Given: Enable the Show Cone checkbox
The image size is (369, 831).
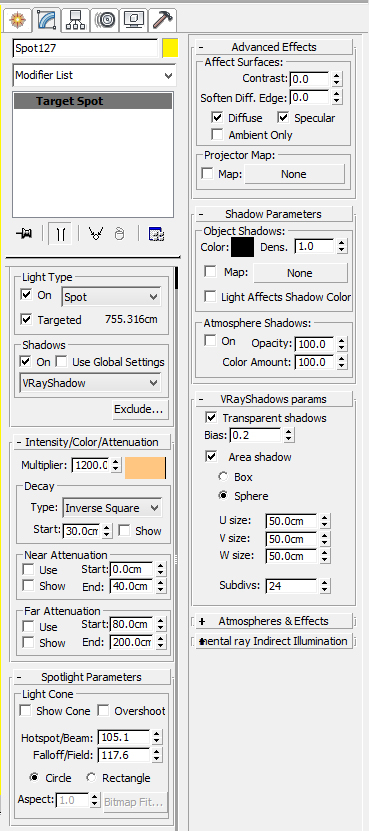Looking at the screenshot, I should 25,710.
